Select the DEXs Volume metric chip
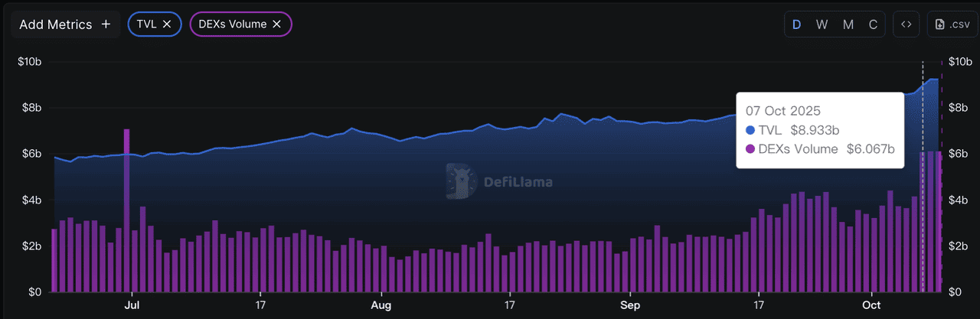 click(x=233, y=24)
